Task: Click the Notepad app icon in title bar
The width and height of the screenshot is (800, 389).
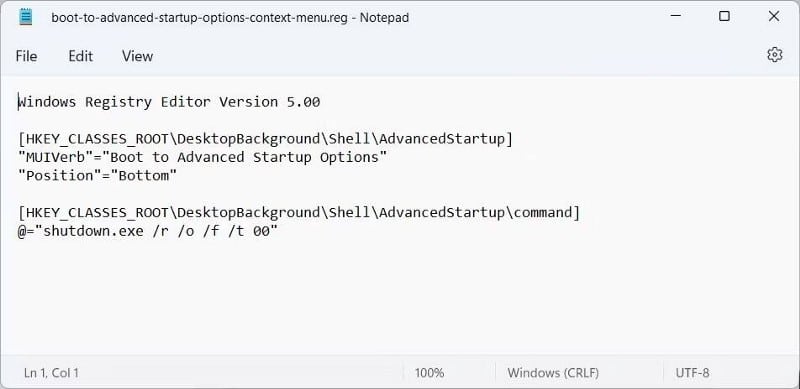Action: tap(26, 17)
